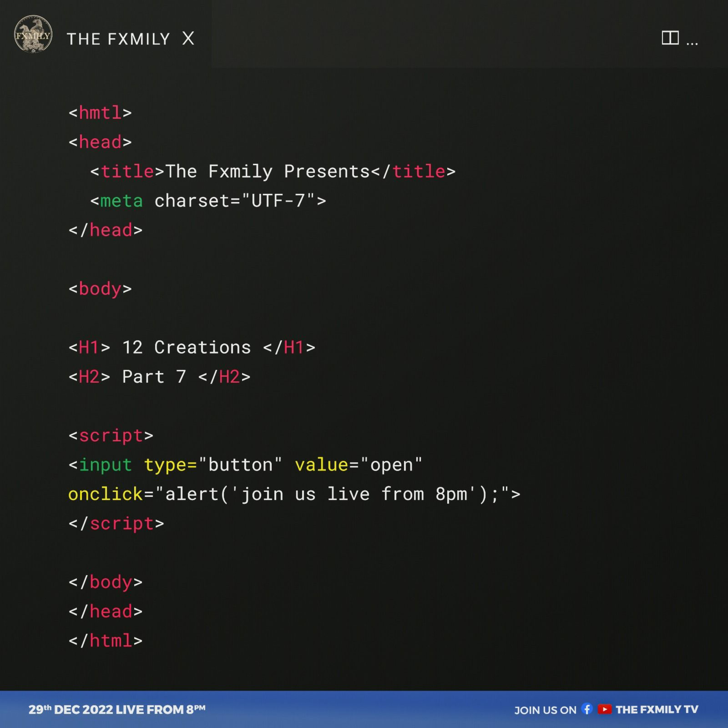Click the opening script tag
This screenshot has width=728, height=728.
pyautogui.click(x=111, y=436)
